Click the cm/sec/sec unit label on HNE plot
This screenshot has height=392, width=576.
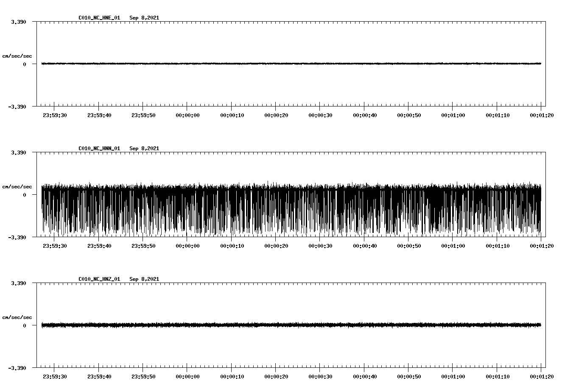pyautogui.click(x=17, y=56)
